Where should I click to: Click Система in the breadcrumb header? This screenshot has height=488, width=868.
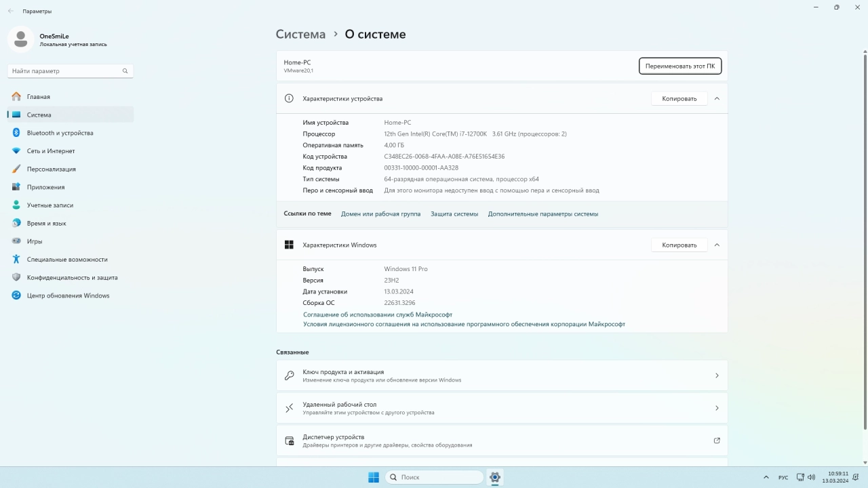click(300, 34)
